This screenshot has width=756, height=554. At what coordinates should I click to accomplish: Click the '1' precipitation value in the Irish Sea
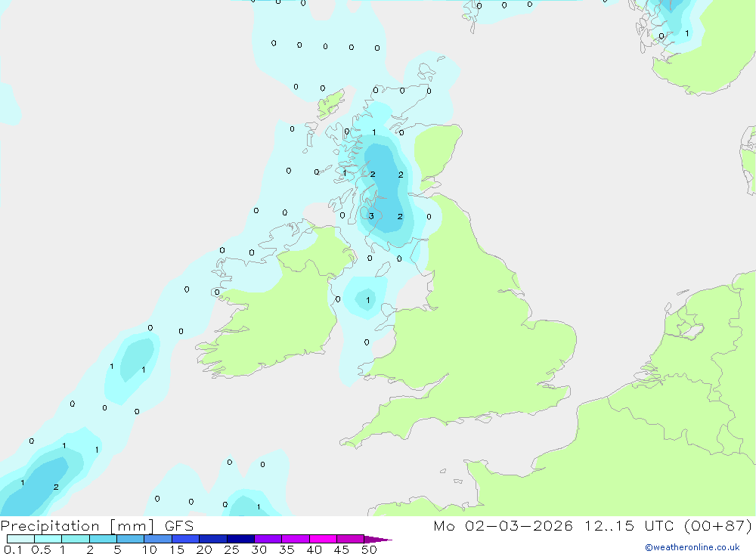coord(368,300)
